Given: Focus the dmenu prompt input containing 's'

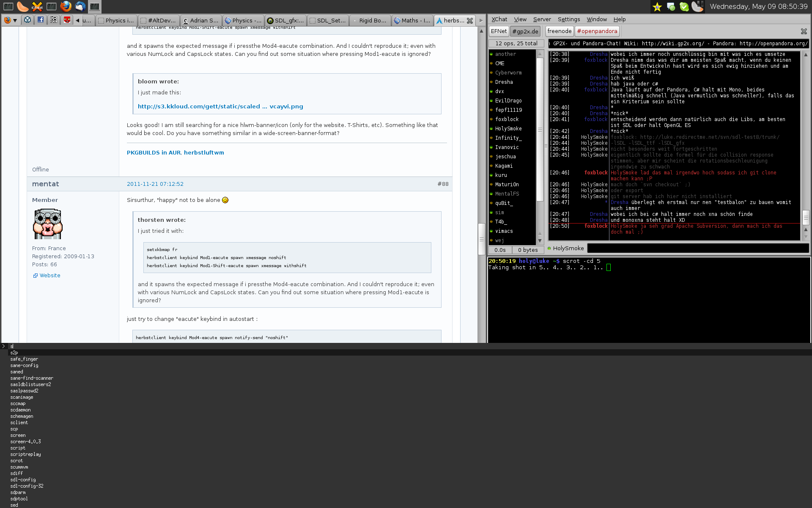Looking at the screenshot, I should click(x=410, y=346).
